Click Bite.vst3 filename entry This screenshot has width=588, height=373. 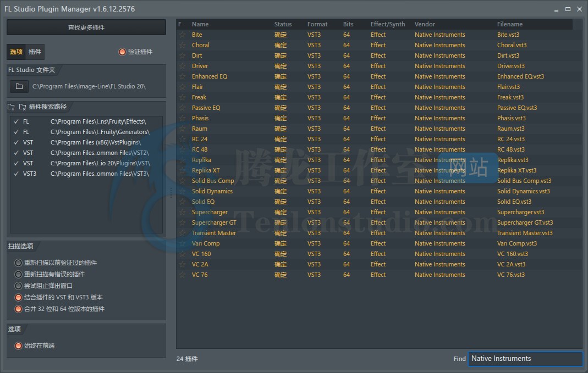(508, 35)
